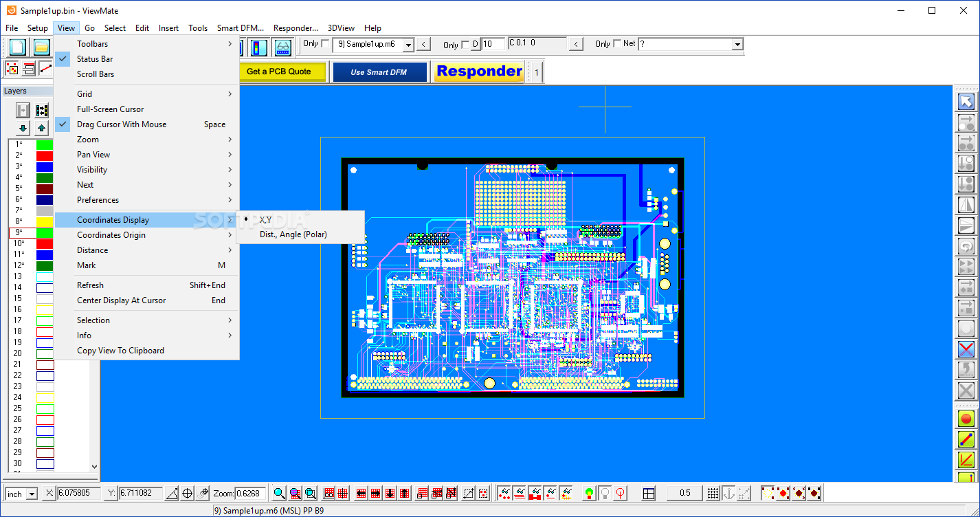Click the color bar palette icon in top toolbar
Viewport: 980px width, 517px height.
[258, 47]
